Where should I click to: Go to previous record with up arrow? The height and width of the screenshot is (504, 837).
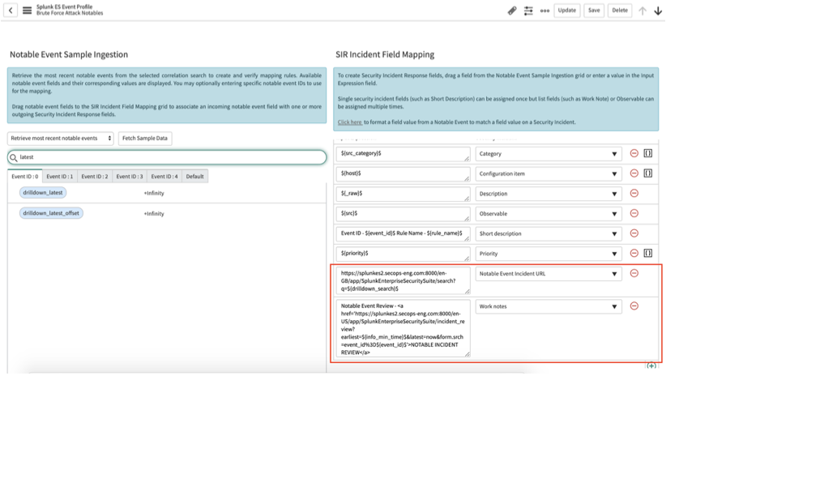643,11
